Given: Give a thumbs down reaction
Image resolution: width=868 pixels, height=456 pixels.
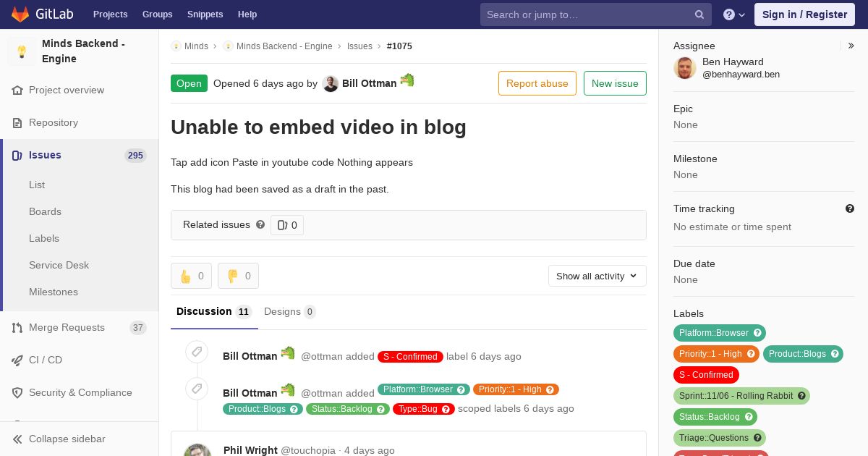Looking at the screenshot, I should (238, 276).
